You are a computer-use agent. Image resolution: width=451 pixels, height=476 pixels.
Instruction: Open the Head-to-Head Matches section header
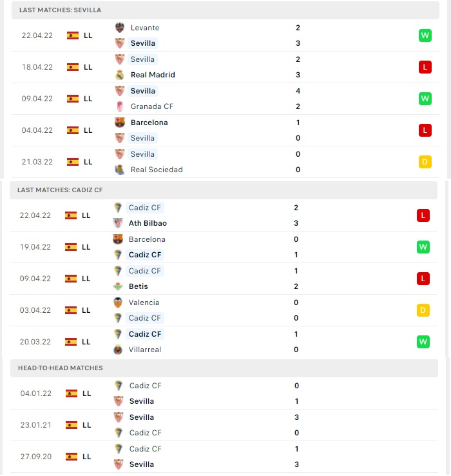coord(224,368)
